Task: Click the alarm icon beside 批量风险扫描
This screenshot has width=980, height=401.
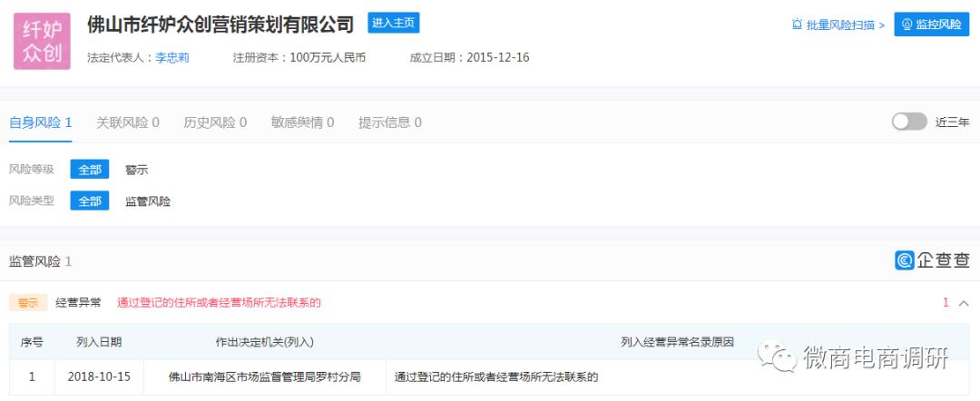Action: [x=797, y=25]
